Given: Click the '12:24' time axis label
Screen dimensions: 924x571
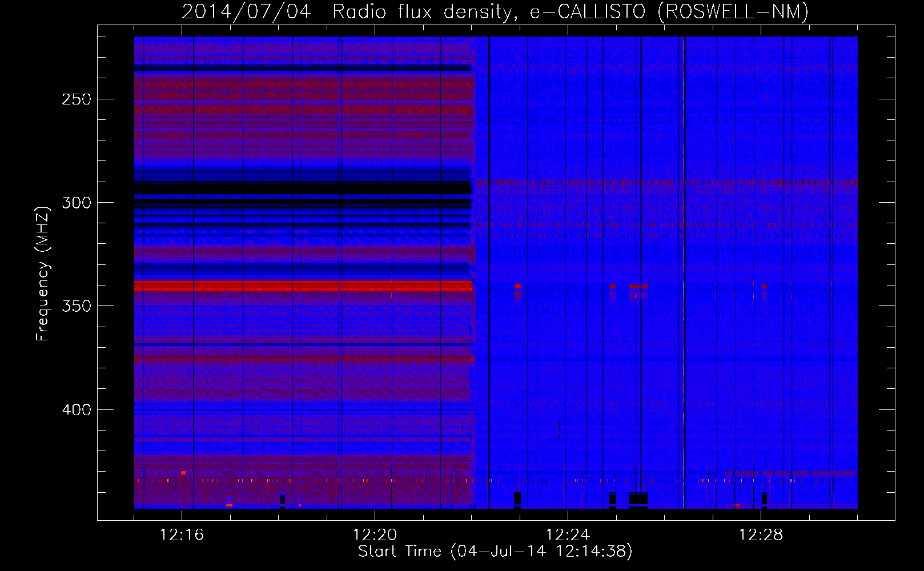Looking at the screenshot, I should click(x=568, y=535).
